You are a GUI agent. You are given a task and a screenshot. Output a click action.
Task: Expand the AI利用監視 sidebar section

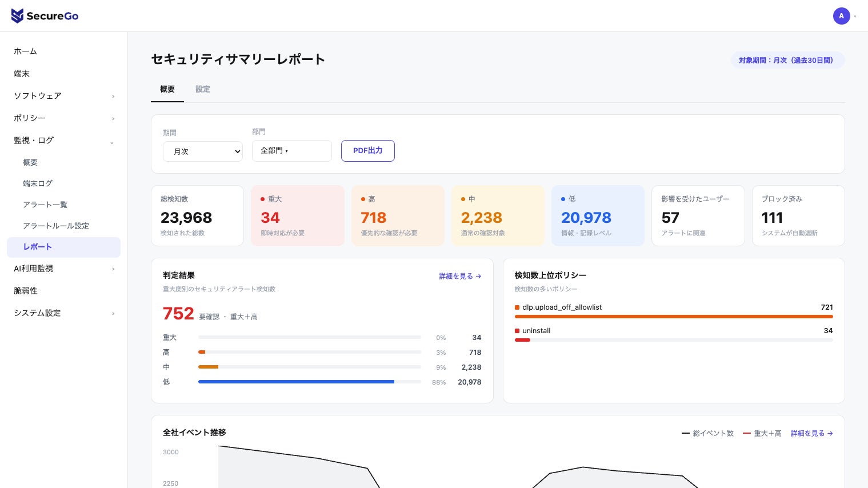63,269
